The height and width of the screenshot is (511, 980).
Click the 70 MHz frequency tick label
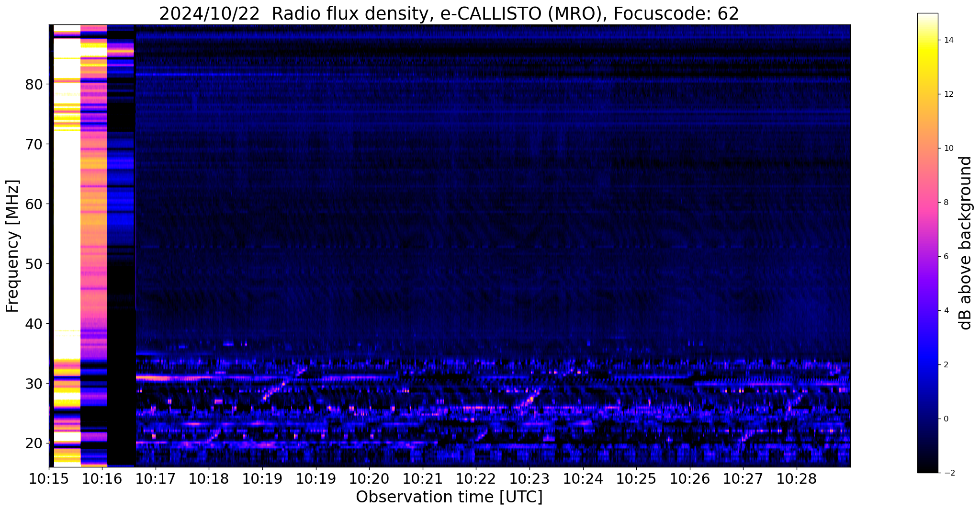(x=34, y=144)
